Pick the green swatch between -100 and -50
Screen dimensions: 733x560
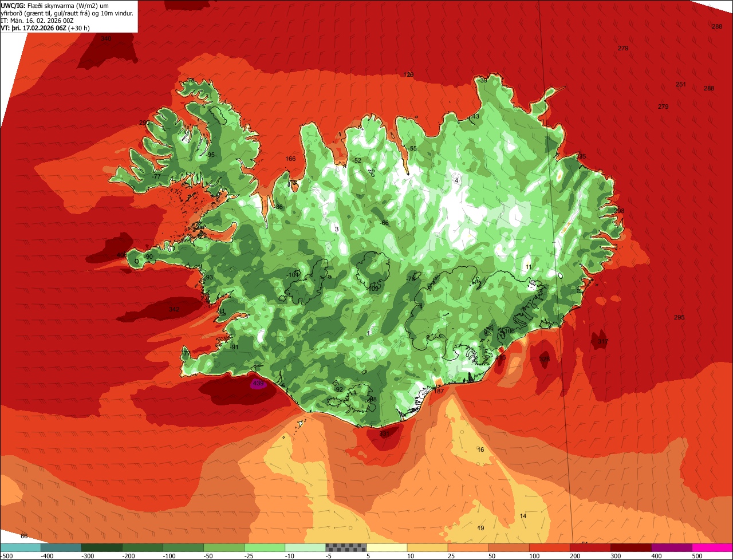click(x=183, y=547)
